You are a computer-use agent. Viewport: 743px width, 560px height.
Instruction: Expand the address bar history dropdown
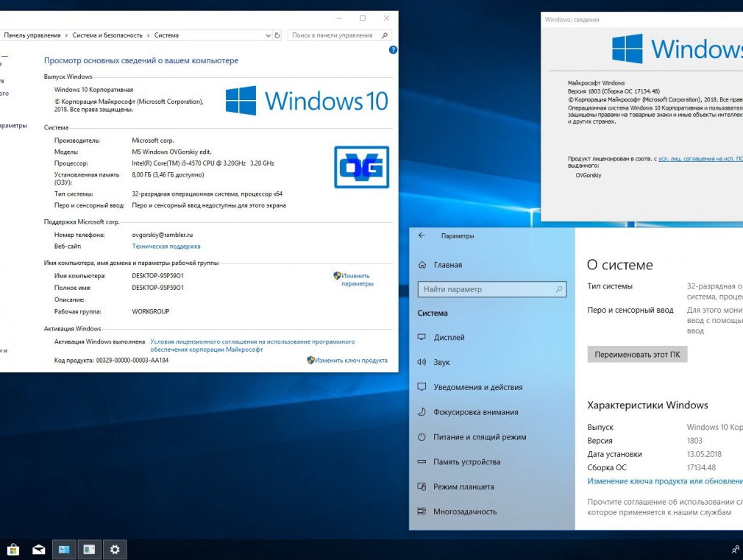pos(269,35)
